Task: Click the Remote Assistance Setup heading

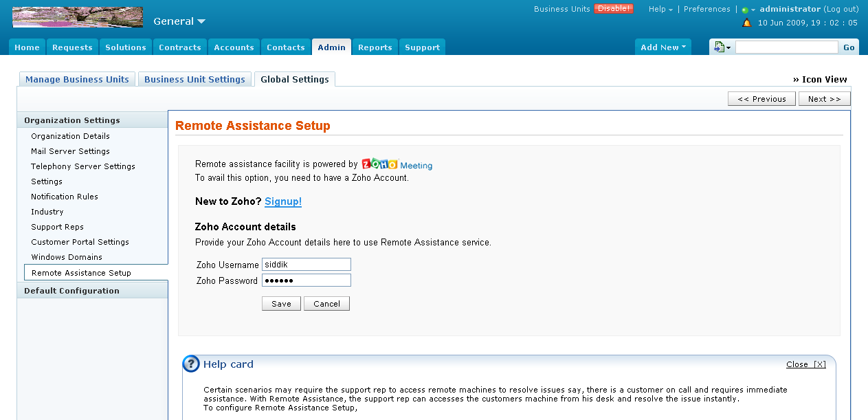Action: (253, 126)
